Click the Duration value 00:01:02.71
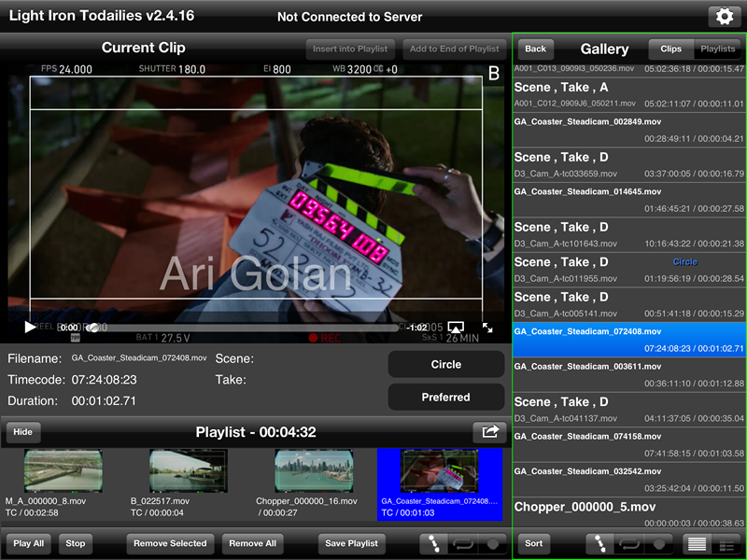This screenshot has height=560, width=747. click(104, 401)
